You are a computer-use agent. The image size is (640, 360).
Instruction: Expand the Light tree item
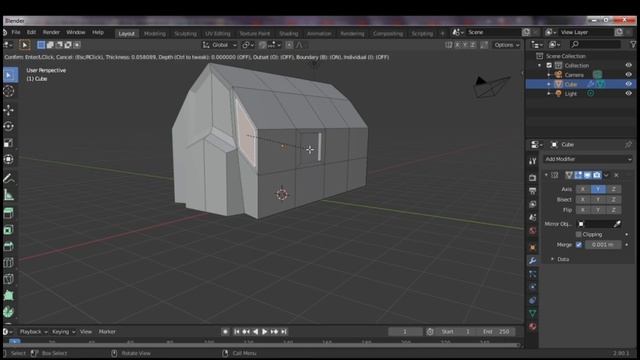(x=549, y=93)
